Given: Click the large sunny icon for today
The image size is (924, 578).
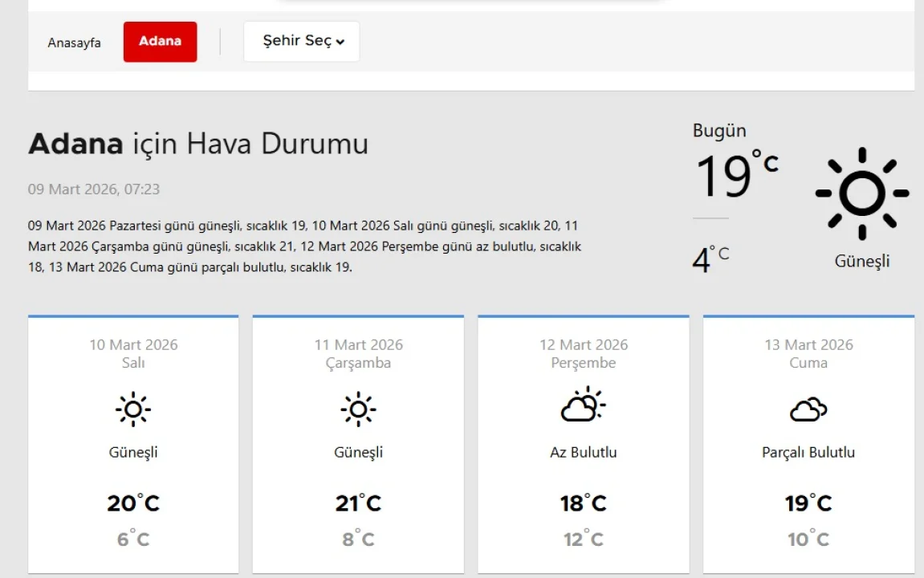Looking at the screenshot, I should tap(861, 193).
